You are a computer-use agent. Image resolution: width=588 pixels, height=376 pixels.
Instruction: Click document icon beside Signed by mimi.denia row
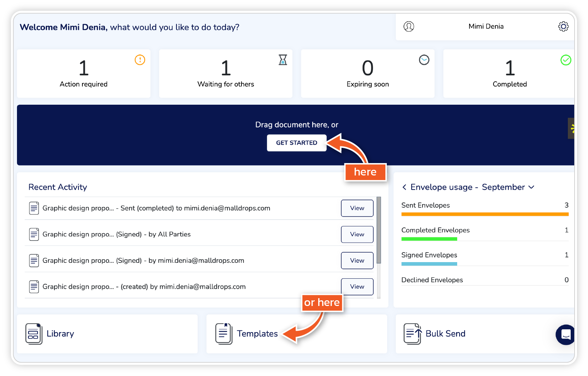[x=34, y=260]
